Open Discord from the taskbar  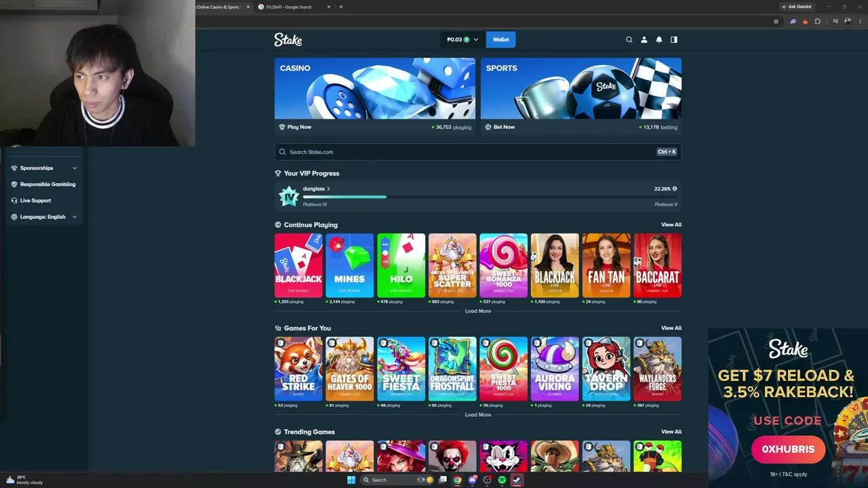pyautogui.click(x=473, y=480)
